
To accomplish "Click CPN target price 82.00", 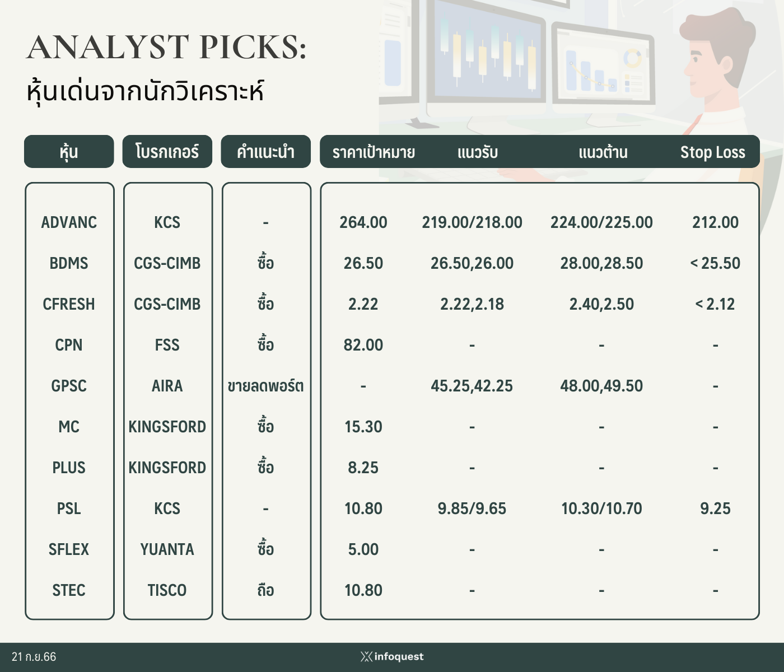I will point(363,345).
